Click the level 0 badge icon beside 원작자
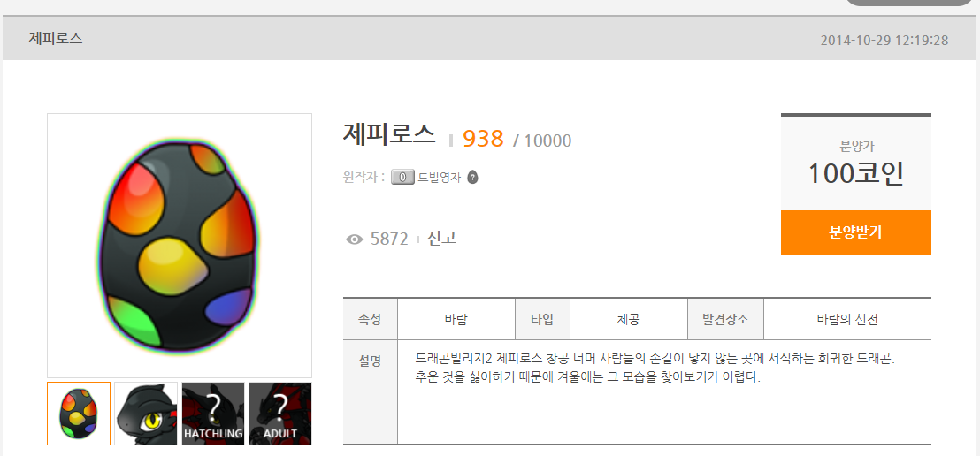This screenshot has width=980, height=456. (x=402, y=178)
